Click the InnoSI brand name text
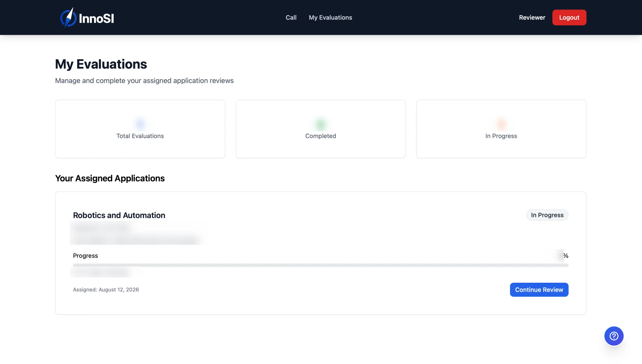 [96, 18]
